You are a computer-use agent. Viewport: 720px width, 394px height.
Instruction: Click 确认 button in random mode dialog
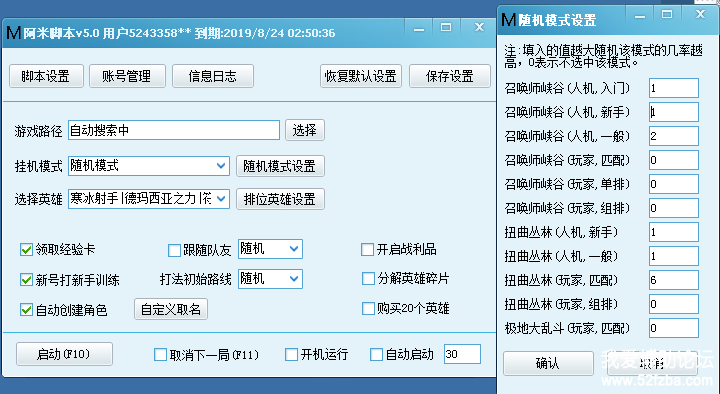[548, 363]
